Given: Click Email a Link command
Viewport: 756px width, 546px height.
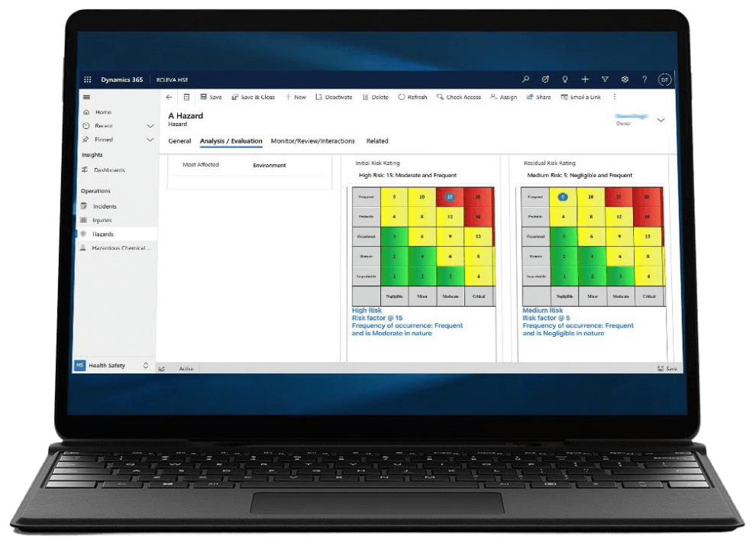Looking at the screenshot, I should [580, 97].
